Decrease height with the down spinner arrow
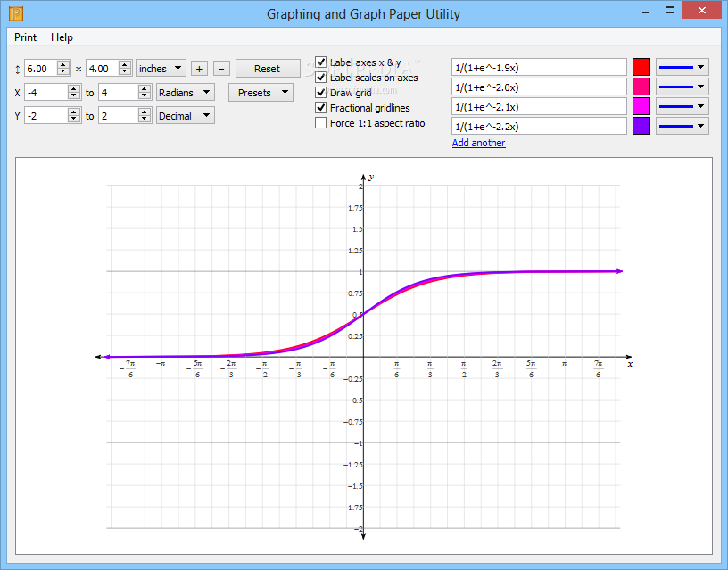Image resolution: width=728 pixels, height=570 pixels. (x=124, y=72)
